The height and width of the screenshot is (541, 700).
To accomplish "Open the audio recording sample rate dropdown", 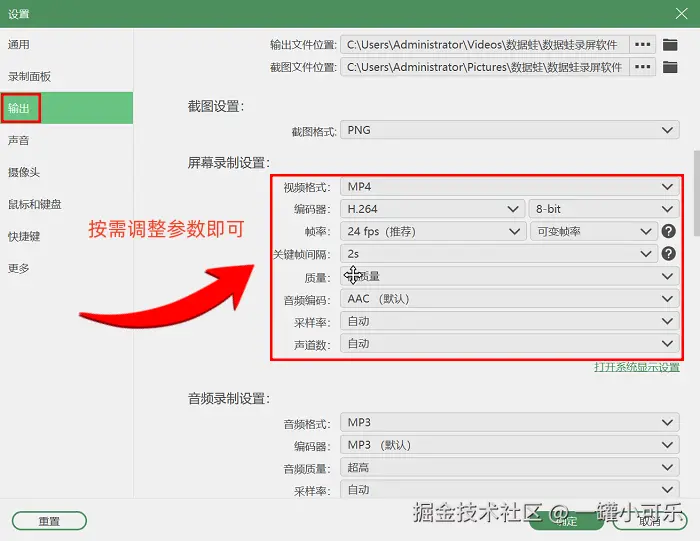I will [x=510, y=489].
